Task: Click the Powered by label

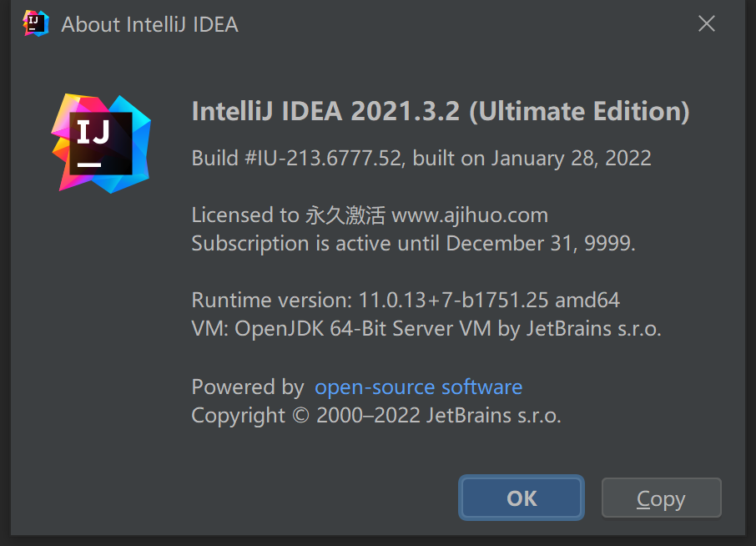Action: pyautogui.click(x=247, y=387)
